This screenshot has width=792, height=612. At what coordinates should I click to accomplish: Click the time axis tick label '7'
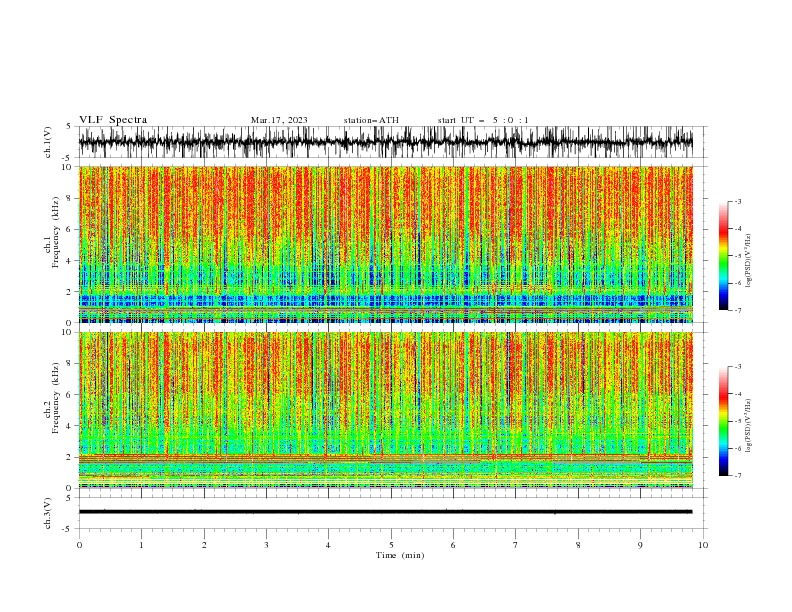coord(516,545)
